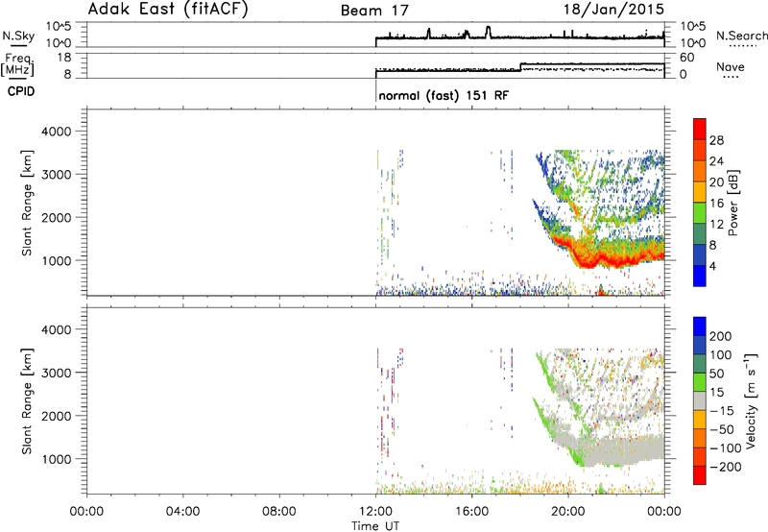Click the 'Adak East (fitACF)' title
Screen dimensions: 768x532
pos(168,10)
